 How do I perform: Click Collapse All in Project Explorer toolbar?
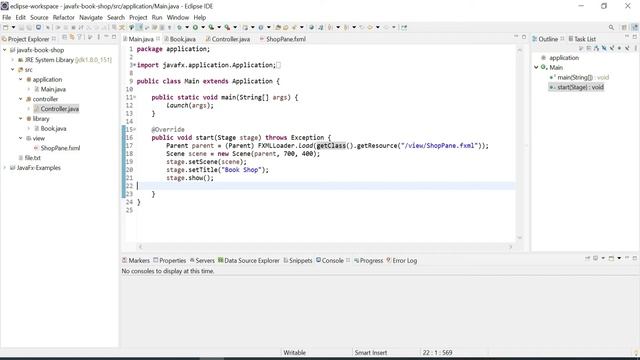point(64,38)
